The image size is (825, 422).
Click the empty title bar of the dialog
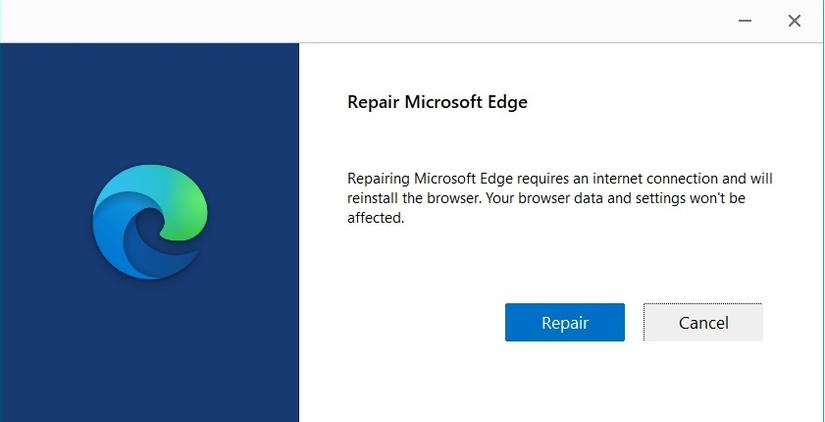(350, 20)
